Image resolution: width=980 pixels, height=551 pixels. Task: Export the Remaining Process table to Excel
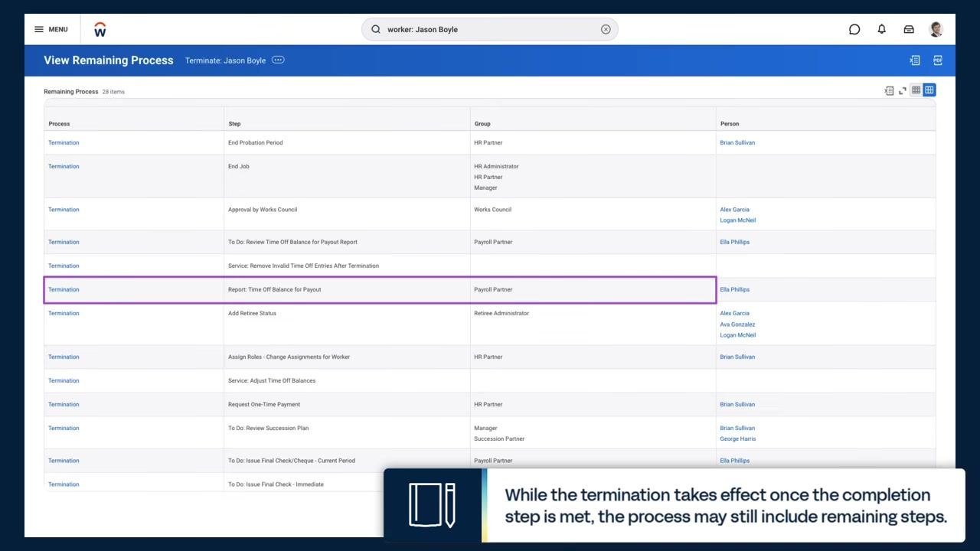889,90
